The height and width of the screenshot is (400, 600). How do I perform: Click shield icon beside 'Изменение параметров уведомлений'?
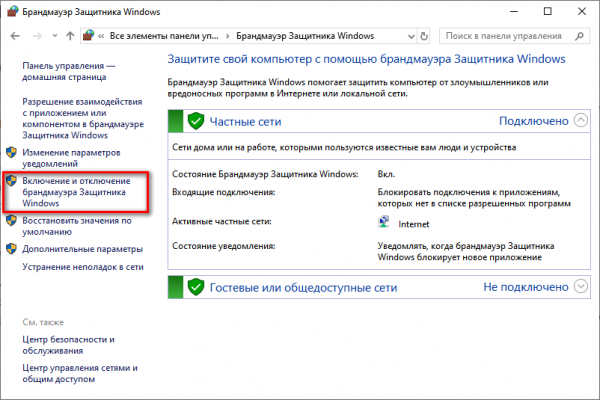point(11,152)
